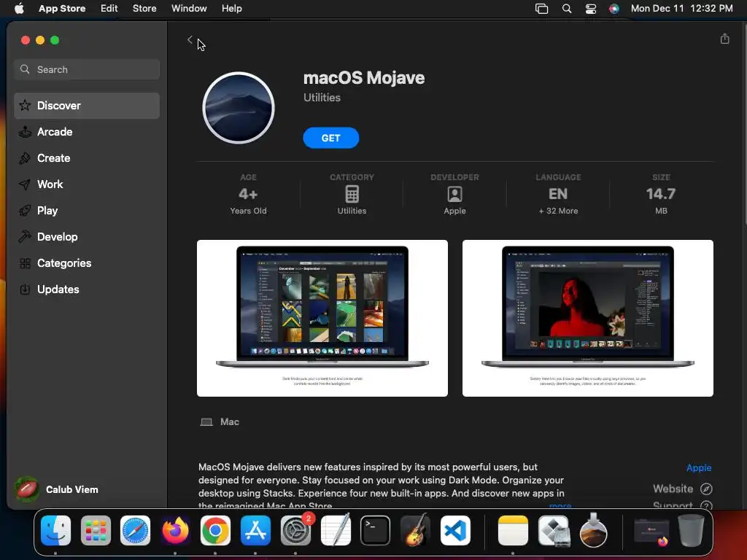Open TextEdit from the Dock
747x560 pixels.
pyautogui.click(x=336, y=531)
